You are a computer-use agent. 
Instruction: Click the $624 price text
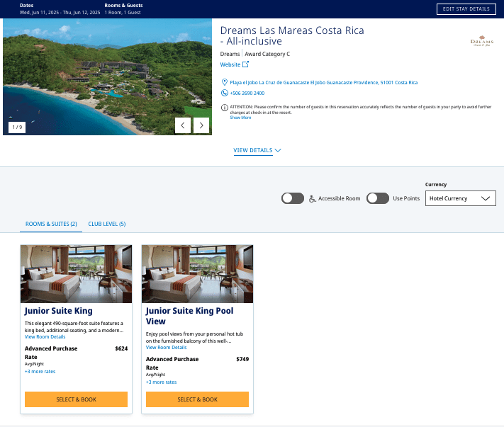pyautogui.click(x=121, y=348)
